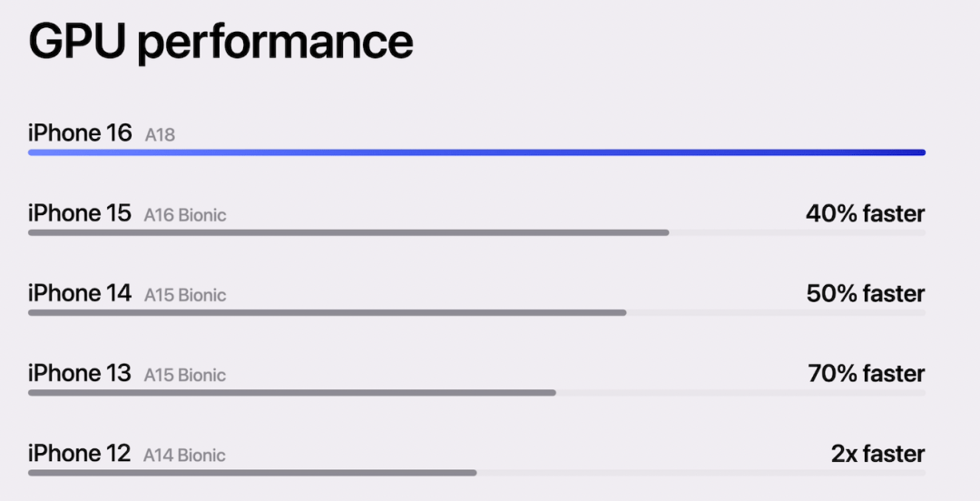Click the iPhone 14 label
The image size is (980, 501).
[x=80, y=293]
